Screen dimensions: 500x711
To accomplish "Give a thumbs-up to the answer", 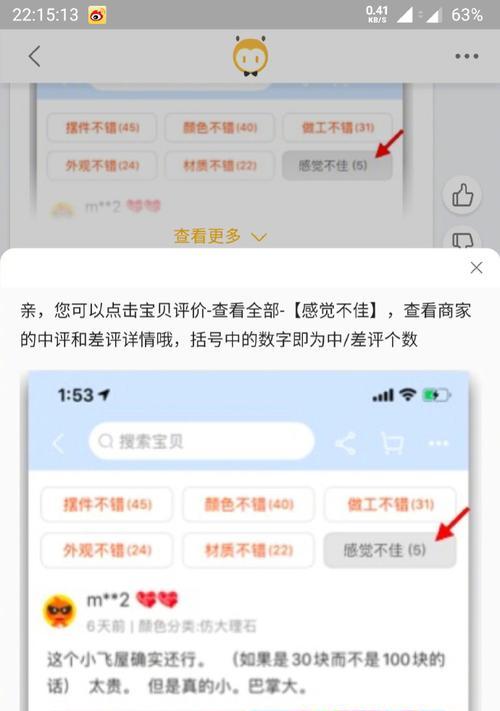I will (462, 195).
